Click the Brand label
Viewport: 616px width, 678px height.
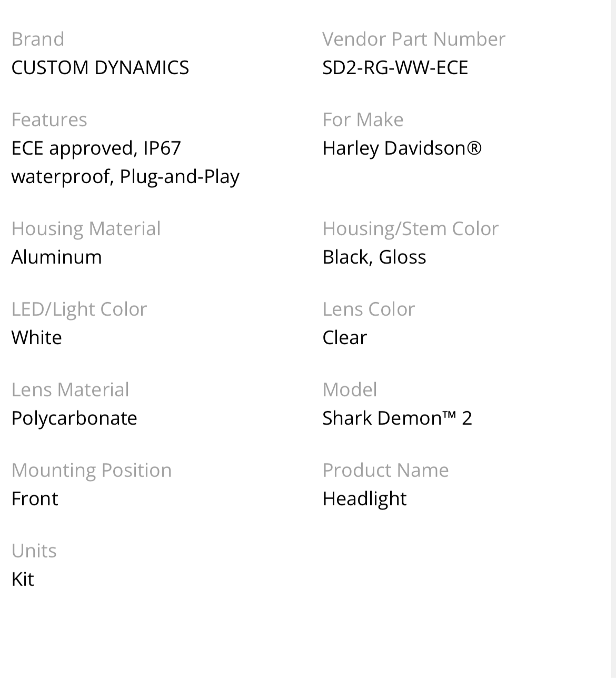[37, 39]
